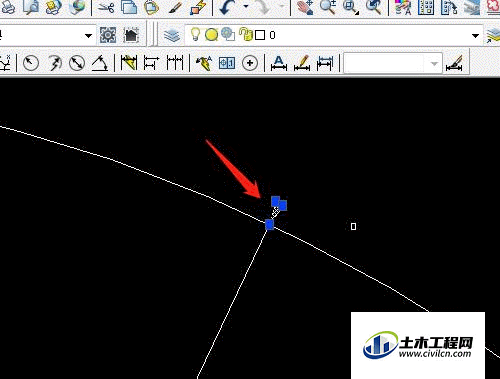The width and height of the screenshot is (500, 379).
Task: Click Make Object's Layer Current icon
Action: pos(493,35)
